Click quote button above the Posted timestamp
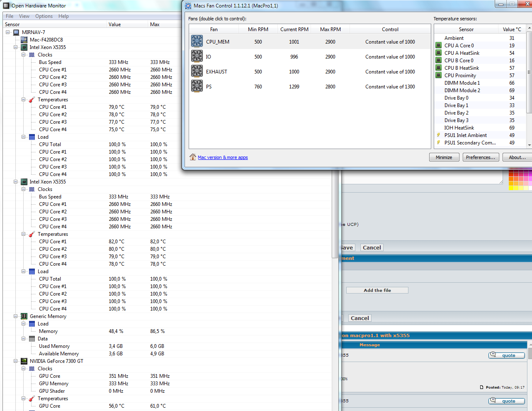Image resolution: width=532 pixels, height=411 pixels. (x=507, y=355)
